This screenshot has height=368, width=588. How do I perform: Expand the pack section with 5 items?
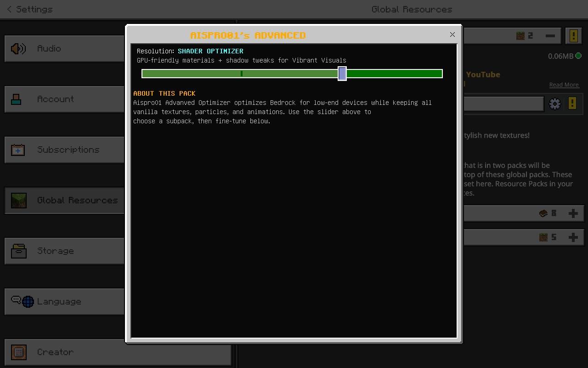[573, 237]
